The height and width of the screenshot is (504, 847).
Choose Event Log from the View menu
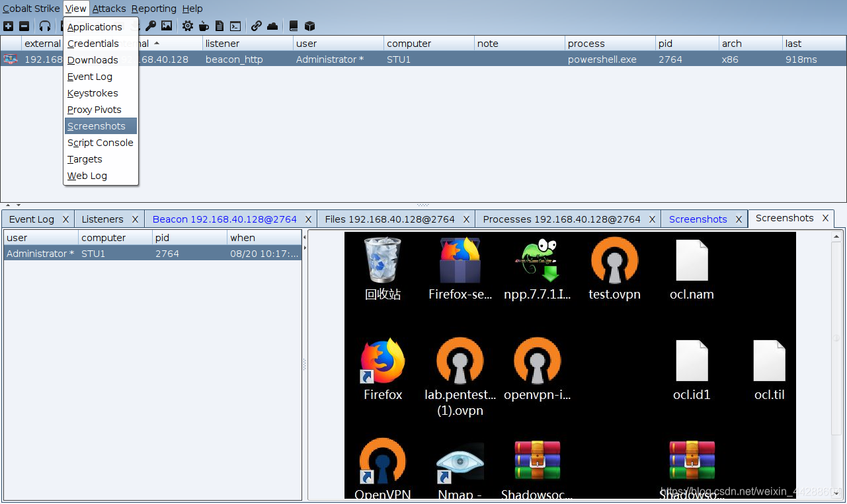coord(101,77)
